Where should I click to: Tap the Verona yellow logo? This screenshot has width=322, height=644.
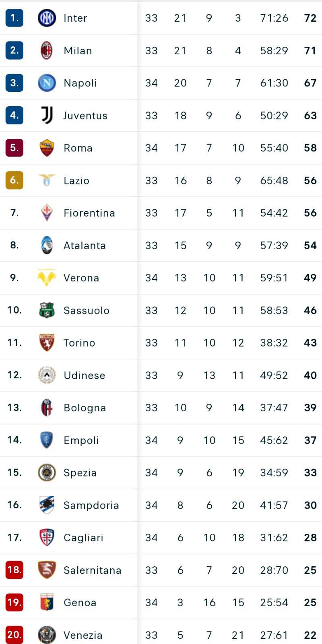tap(47, 278)
